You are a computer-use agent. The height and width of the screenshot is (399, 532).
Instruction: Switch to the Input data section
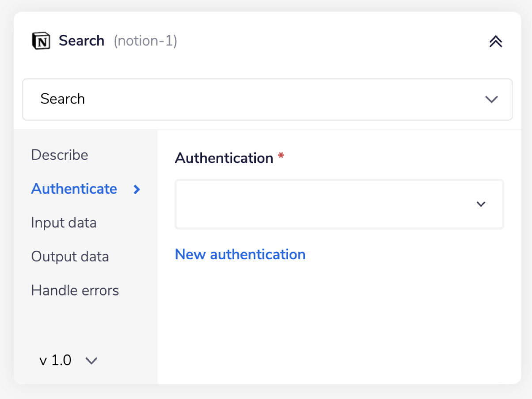pyautogui.click(x=64, y=223)
